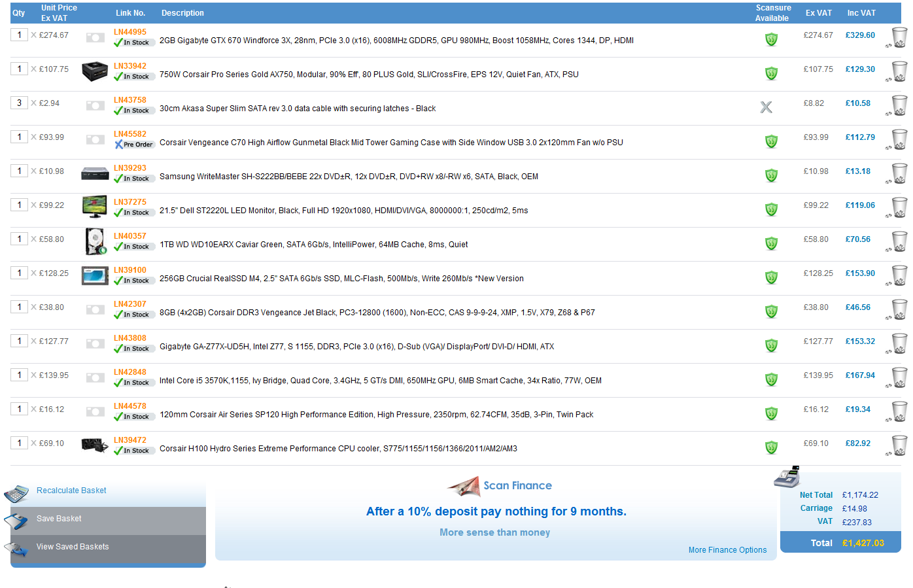This screenshot has width=913, height=588.
Task: Click the View Saved Baskets icon
Action: 16,549
